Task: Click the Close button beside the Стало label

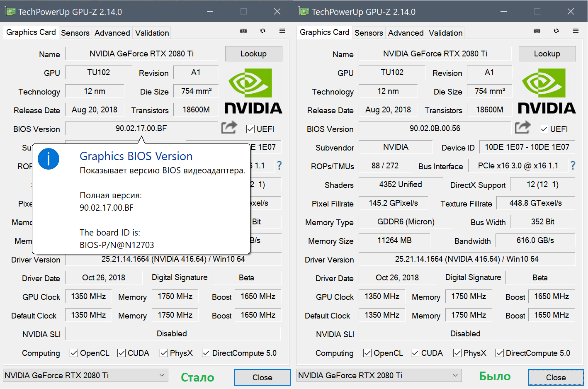Action: [262, 377]
